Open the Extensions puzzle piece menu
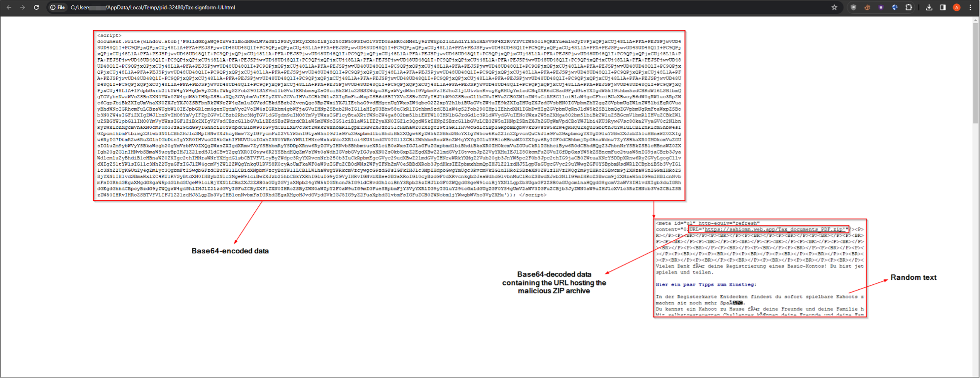The image size is (980, 378). coord(909,7)
